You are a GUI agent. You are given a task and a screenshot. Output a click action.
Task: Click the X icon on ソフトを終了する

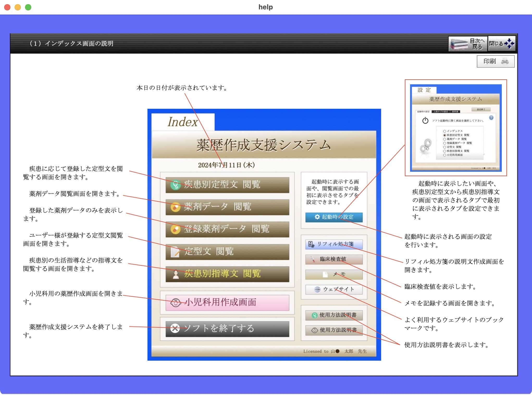point(175,328)
